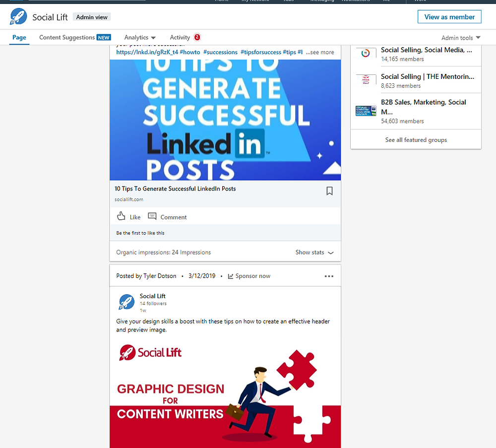
Task: Click the NEW badge beside Content Suggestions
Action: (x=104, y=38)
